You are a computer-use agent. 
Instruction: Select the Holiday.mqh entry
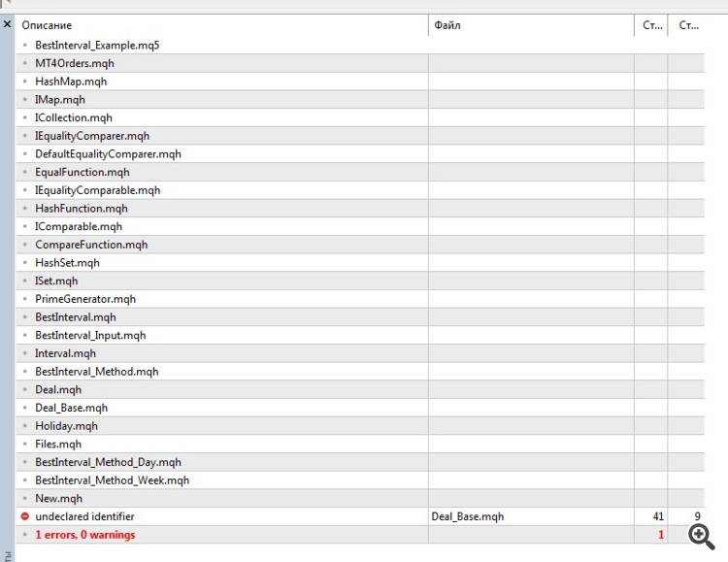[66, 426]
